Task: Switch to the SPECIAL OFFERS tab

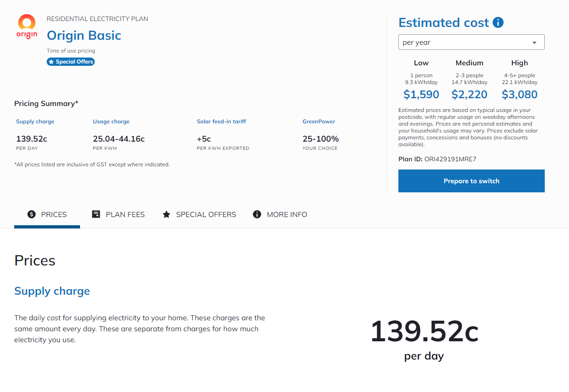Action: pos(199,214)
